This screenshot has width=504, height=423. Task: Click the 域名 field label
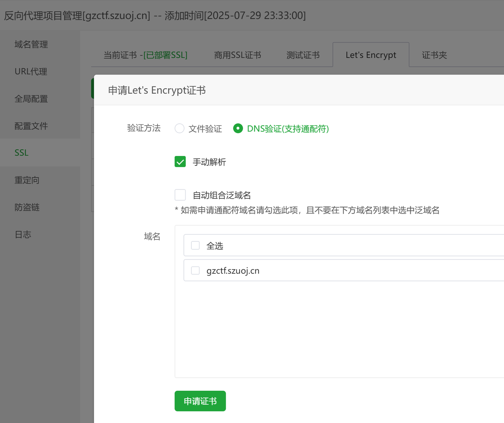pyautogui.click(x=152, y=236)
